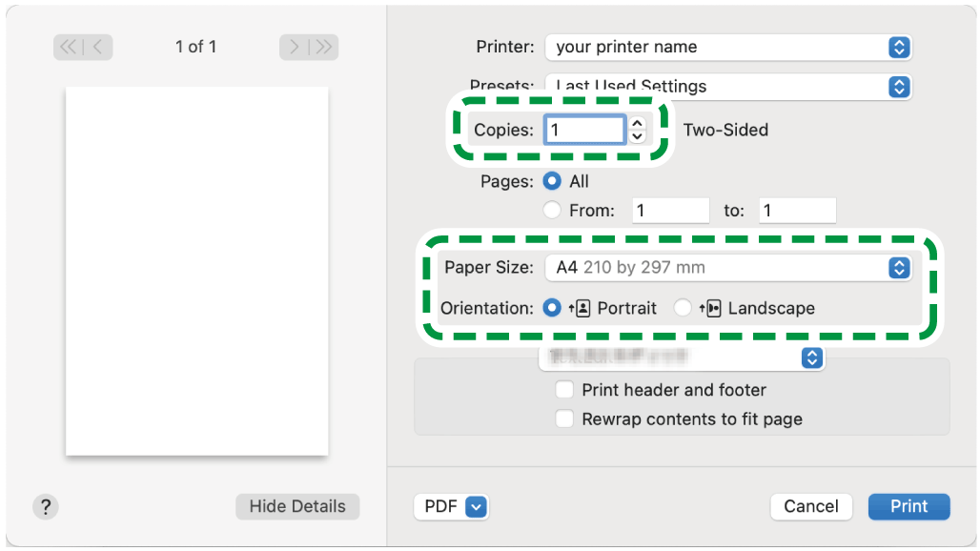Decrease copies with the stepper down arrow
Screen dimensions: 980x551
click(638, 136)
